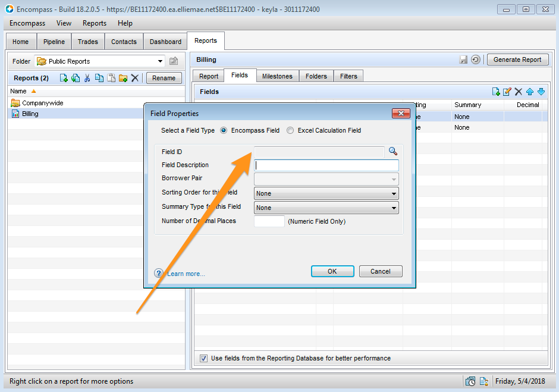Click the Encompass logo in title bar
This screenshot has width=559, height=392.
tap(10, 9)
